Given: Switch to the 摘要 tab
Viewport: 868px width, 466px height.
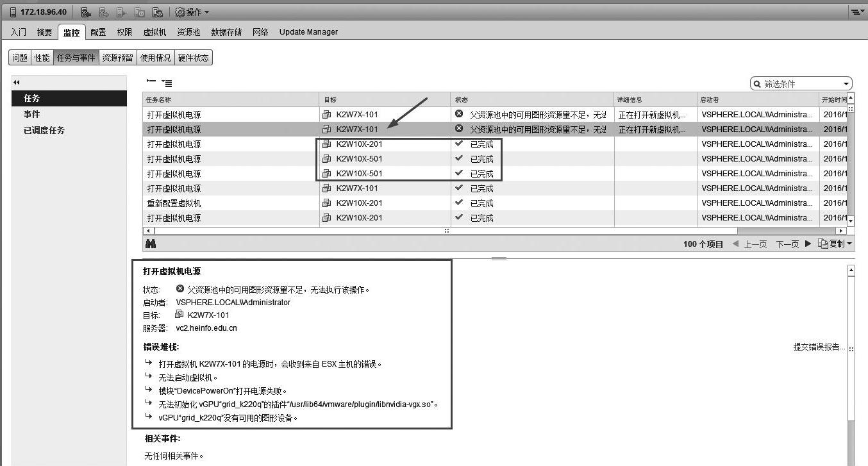Looking at the screenshot, I should coord(44,32).
